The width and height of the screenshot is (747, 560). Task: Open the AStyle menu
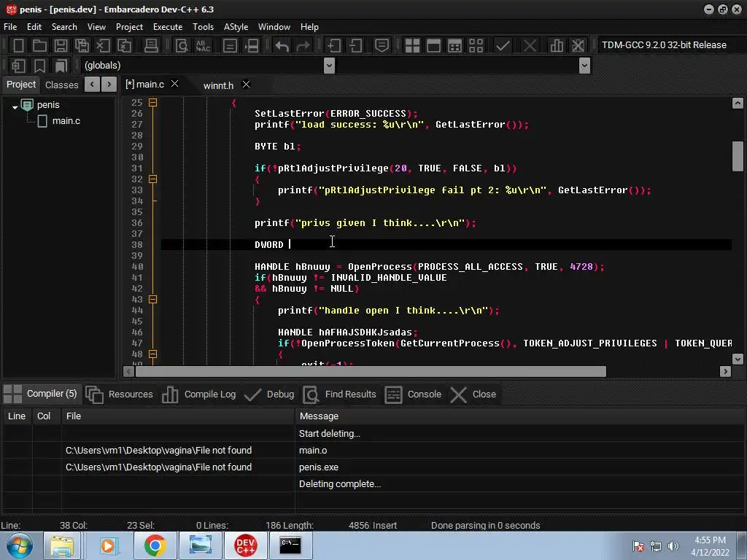[236, 27]
